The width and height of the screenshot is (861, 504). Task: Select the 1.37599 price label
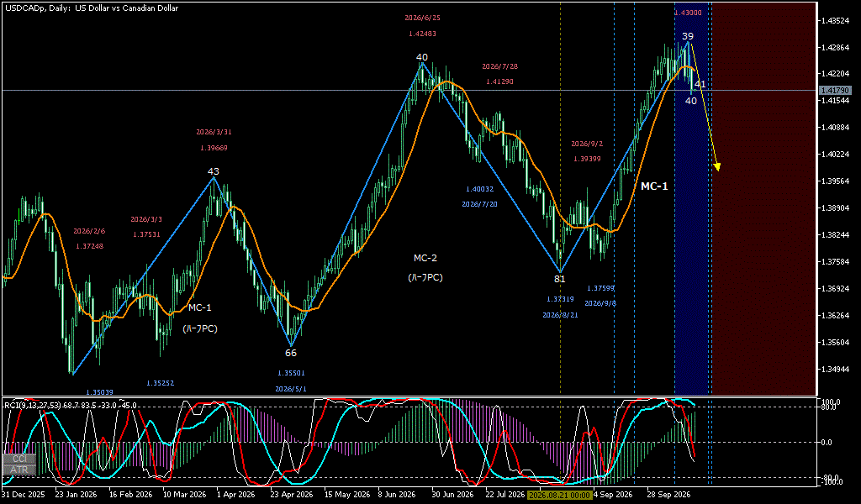(600, 288)
